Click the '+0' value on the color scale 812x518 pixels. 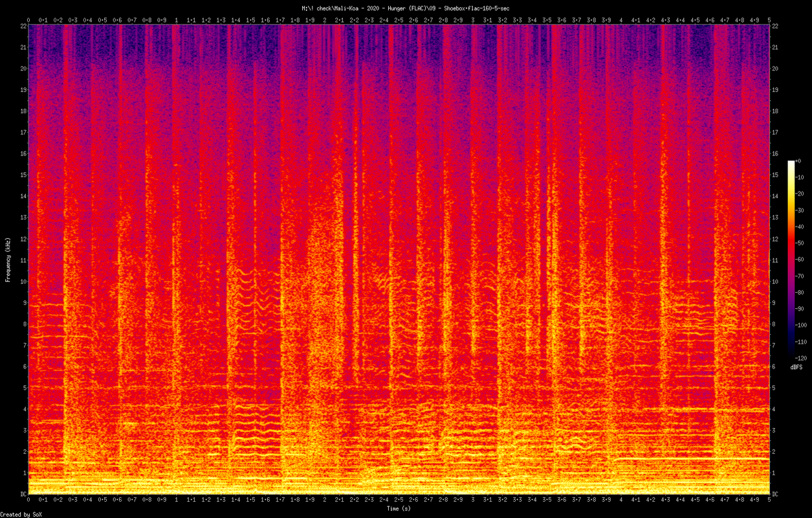pos(800,161)
